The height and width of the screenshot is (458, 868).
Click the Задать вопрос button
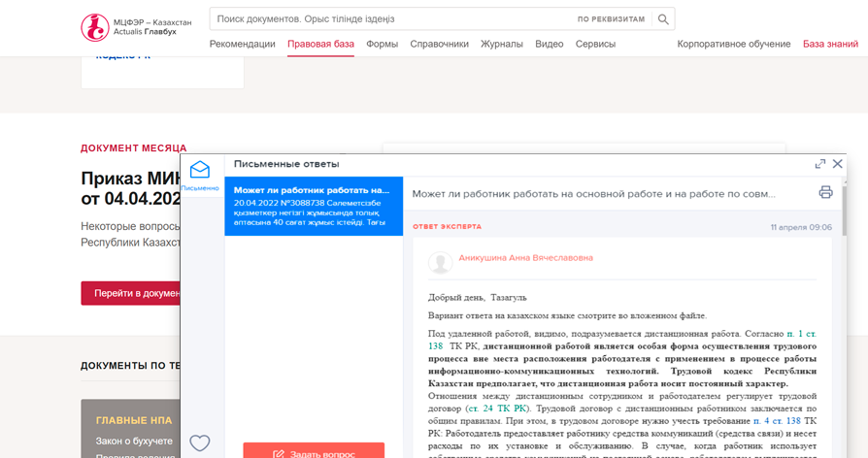314,450
